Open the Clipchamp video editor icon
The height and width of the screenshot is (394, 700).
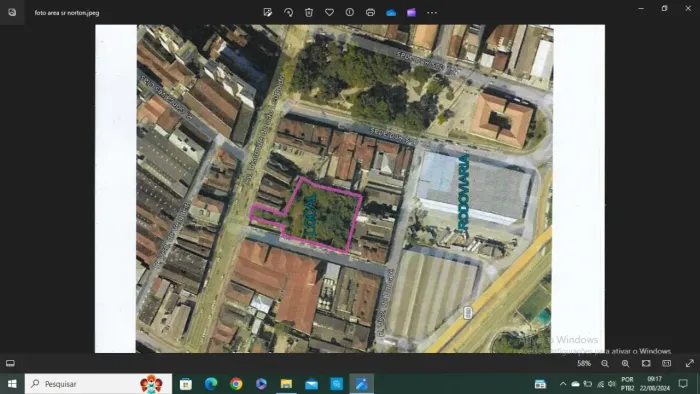point(411,12)
